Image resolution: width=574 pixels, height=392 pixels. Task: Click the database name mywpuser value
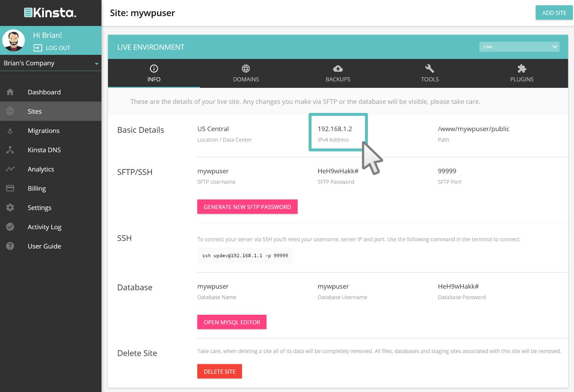[x=213, y=286]
